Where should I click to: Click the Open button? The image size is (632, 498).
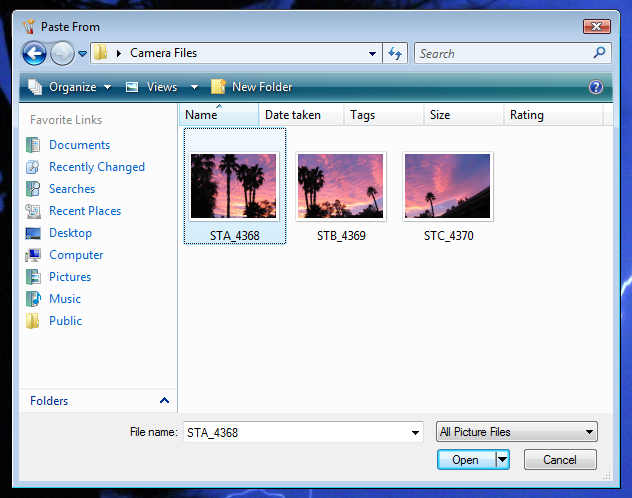tap(466, 460)
